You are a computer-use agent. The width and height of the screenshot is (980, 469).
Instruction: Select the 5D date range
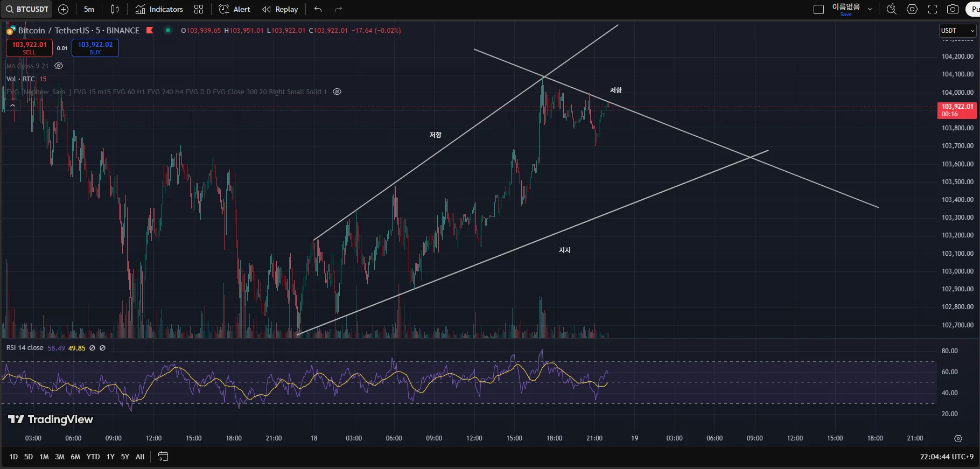pos(29,457)
